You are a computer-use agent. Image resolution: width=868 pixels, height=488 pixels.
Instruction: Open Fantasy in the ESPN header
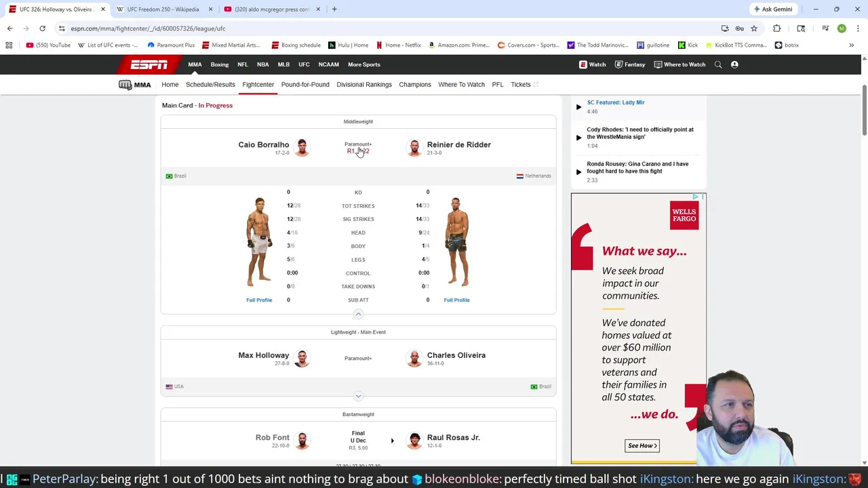pyautogui.click(x=630, y=64)
